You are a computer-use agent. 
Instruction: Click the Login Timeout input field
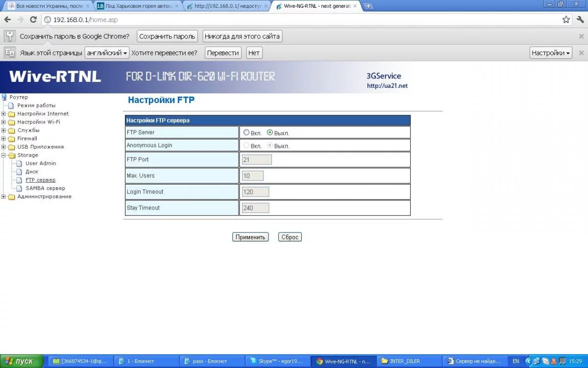pos(255,192)
